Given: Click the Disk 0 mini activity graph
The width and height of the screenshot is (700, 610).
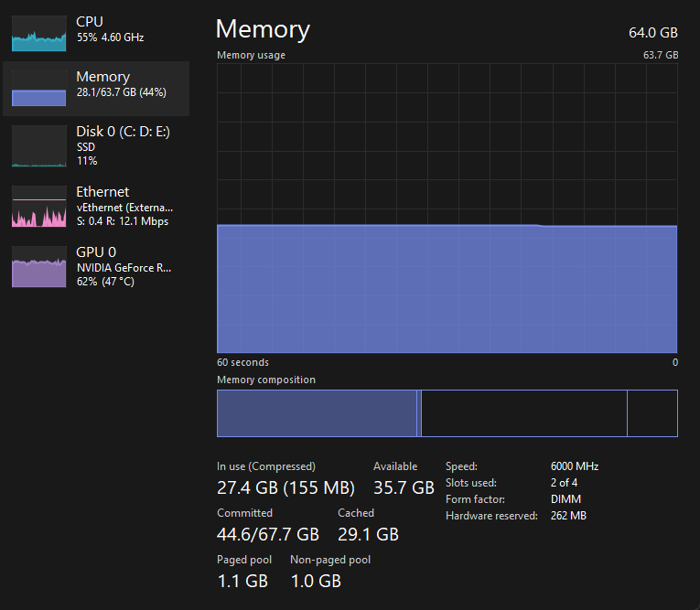Looking at the screenshot, I should coord(38,146).
